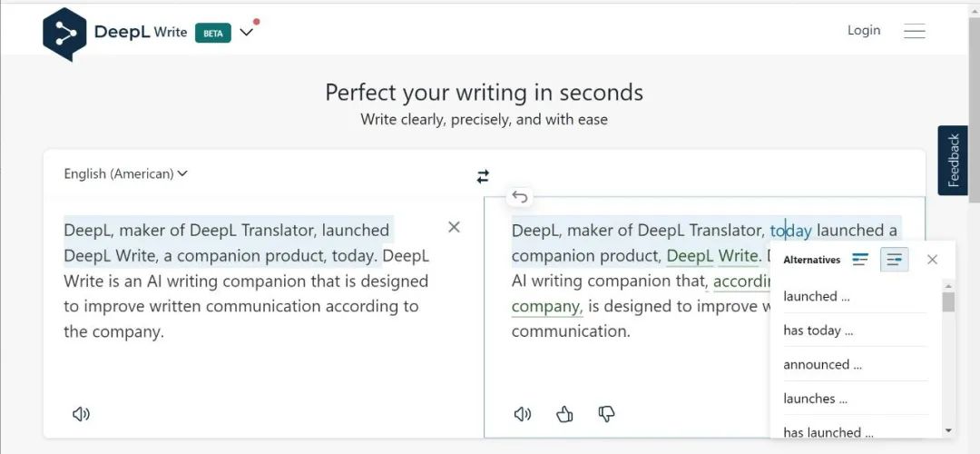The height and width of the screenshot is (454, 980).
Task: Toggle sentence alternatives view in Alternatives
Action: click(894, 260)
